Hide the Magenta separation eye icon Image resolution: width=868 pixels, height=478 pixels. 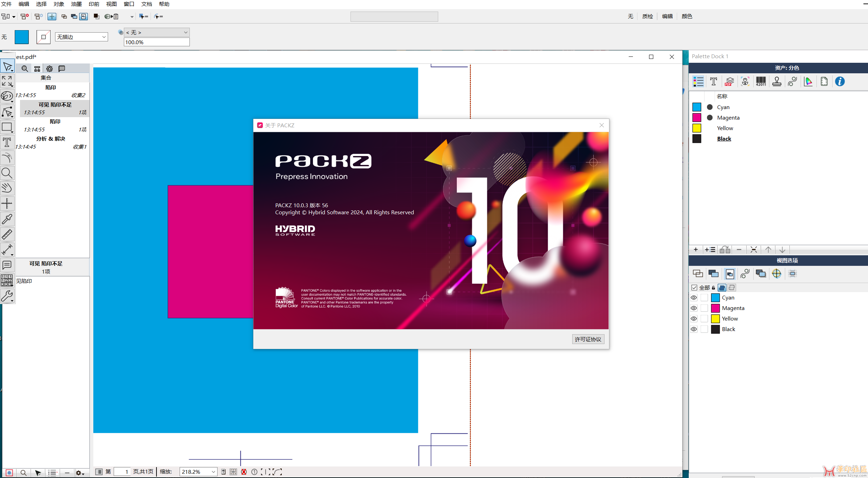(694, 308)
